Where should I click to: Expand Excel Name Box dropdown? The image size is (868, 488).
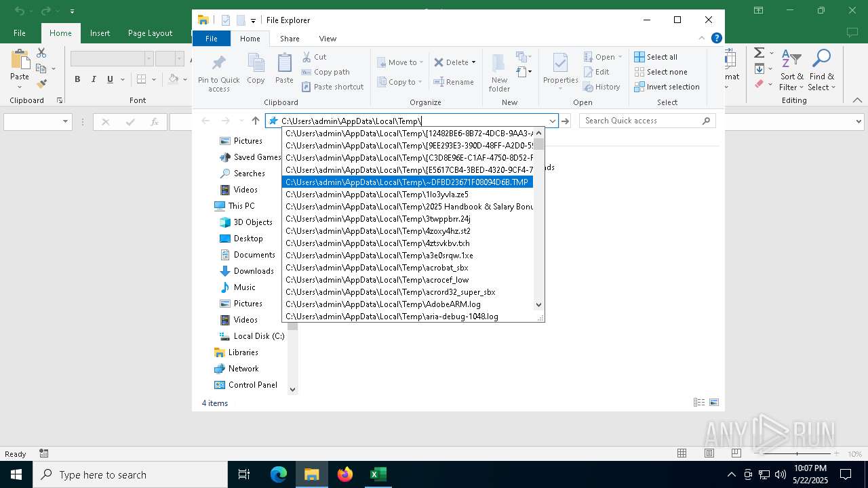(x=66, y=122)
